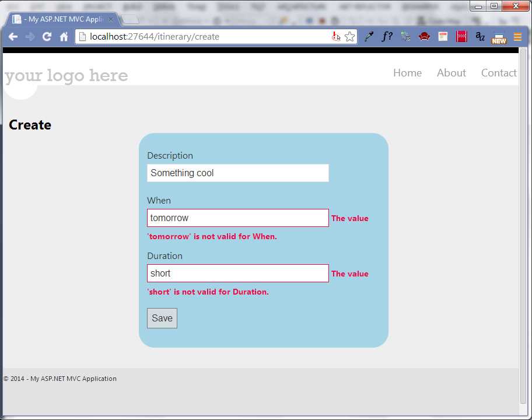Open the ColorZilla eyedropper extension
Screen dimensions: 532x420
click(369, 36)
